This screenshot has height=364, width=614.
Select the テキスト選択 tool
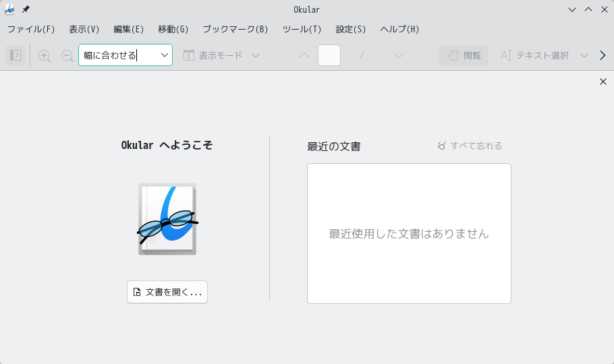[x=534, y=55]
